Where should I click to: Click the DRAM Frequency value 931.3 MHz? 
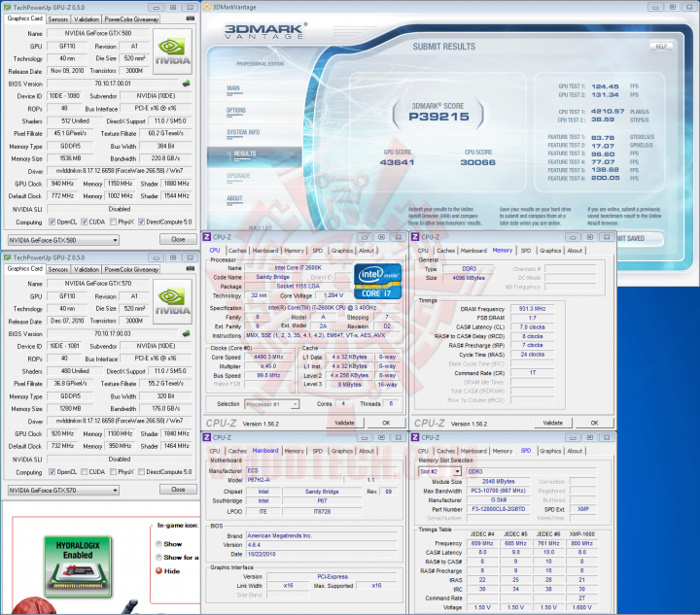click(x=532, y=309)
